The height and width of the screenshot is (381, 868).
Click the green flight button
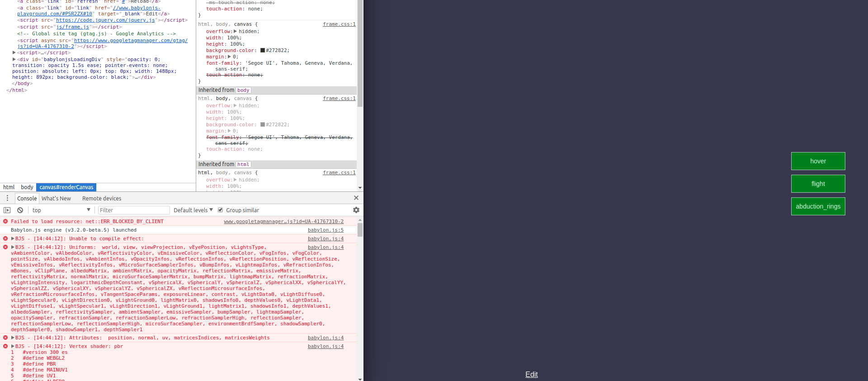(x=818, y=184)
